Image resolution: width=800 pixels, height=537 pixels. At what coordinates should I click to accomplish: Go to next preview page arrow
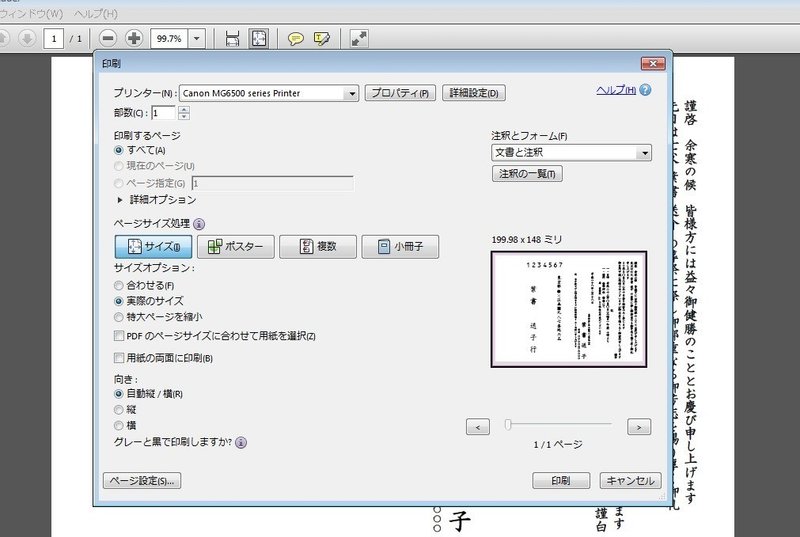[639, 427]
